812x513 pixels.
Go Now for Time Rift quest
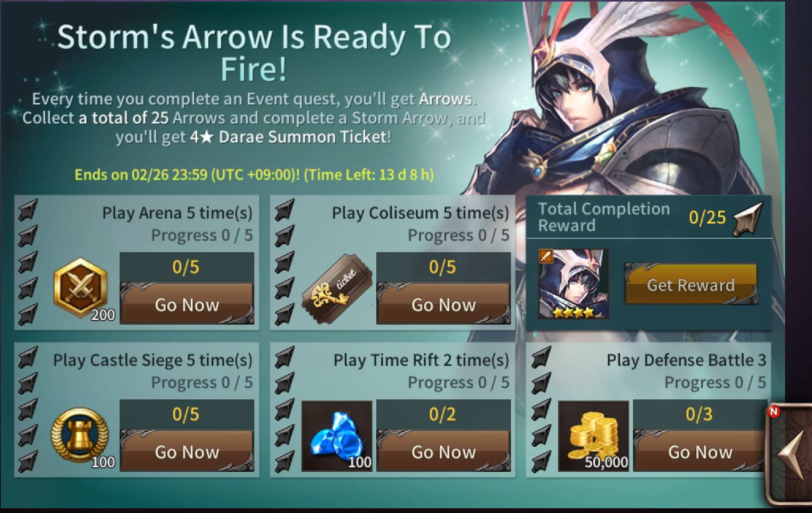[444, 451]
